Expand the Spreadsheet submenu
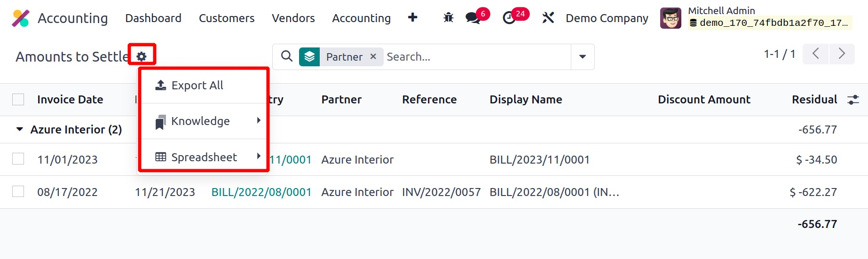 [204, 157]
